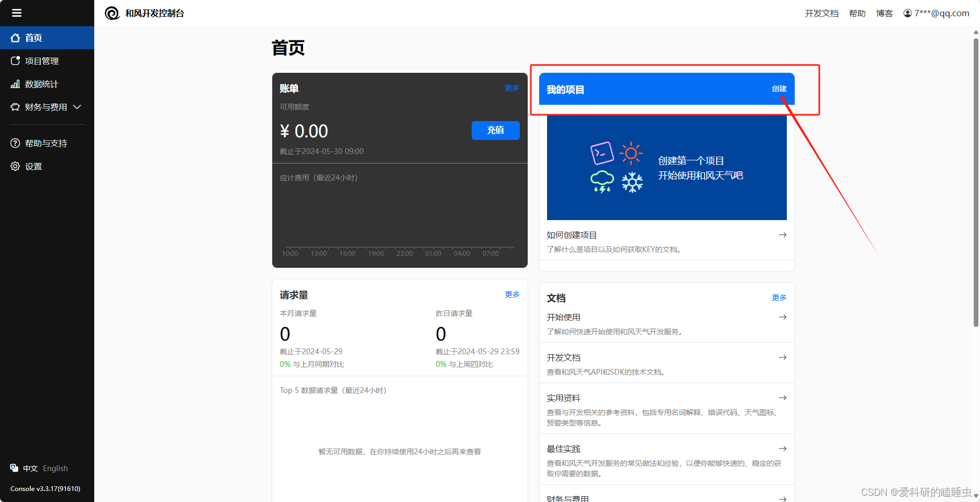This screenshot has height=502, width=980.
Task: Click 创建 in 我的项目 header
Action: click(x=779, y=89)
